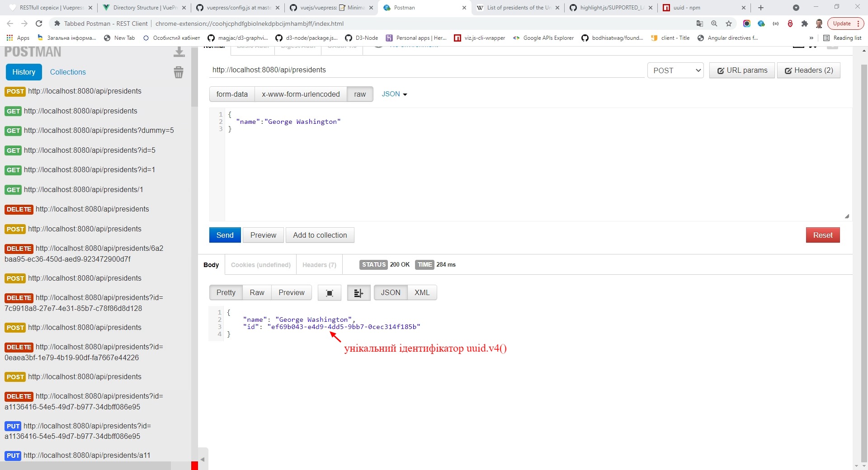Bookmark this page with the star icon
The height and width of the screenshot is (470, 868).
click(x=729, y=23)
